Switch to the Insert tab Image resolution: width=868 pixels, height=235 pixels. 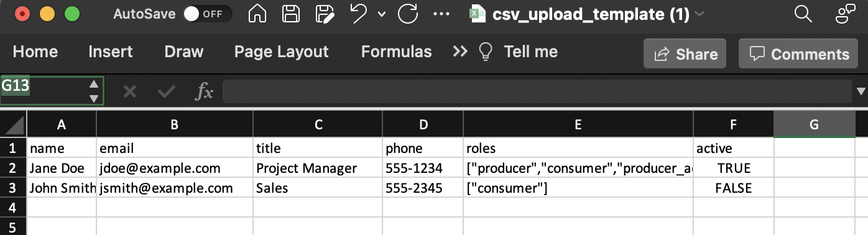pos(111,52)
